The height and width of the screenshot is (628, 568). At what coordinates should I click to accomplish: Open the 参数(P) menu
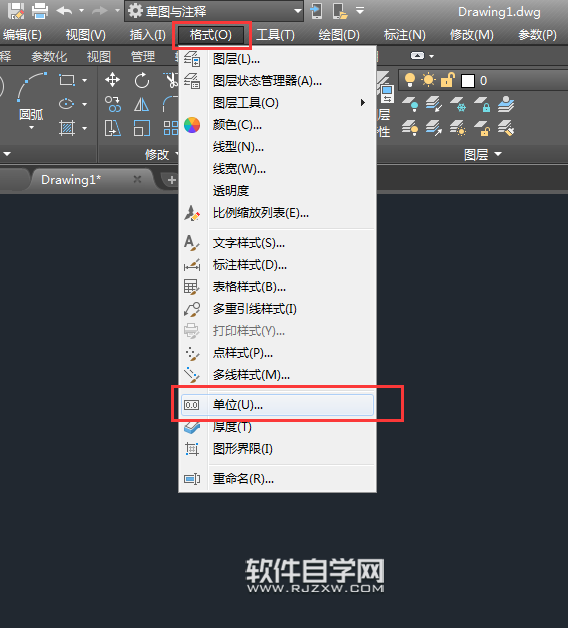(x=537, y=35)
